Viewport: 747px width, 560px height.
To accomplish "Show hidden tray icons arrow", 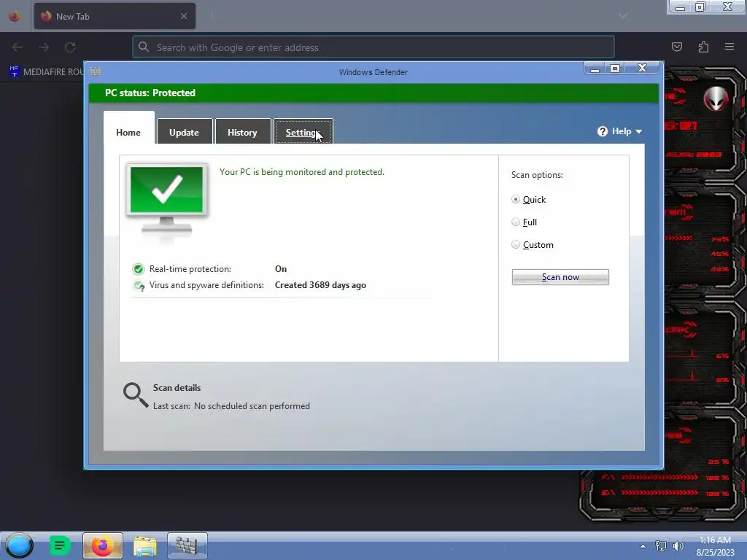I will click(643, 546).
